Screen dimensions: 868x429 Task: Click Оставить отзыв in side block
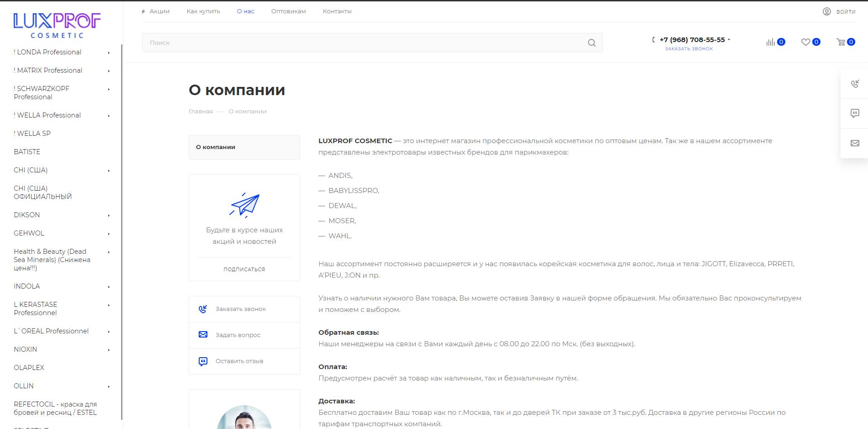point(239,361)
